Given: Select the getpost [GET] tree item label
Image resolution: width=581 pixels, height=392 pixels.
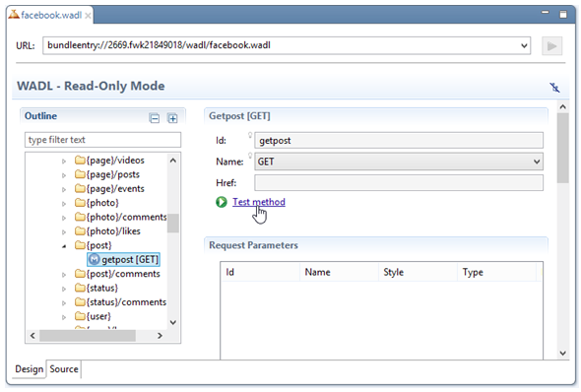Looking at the screenshot, I should [130, 260].
